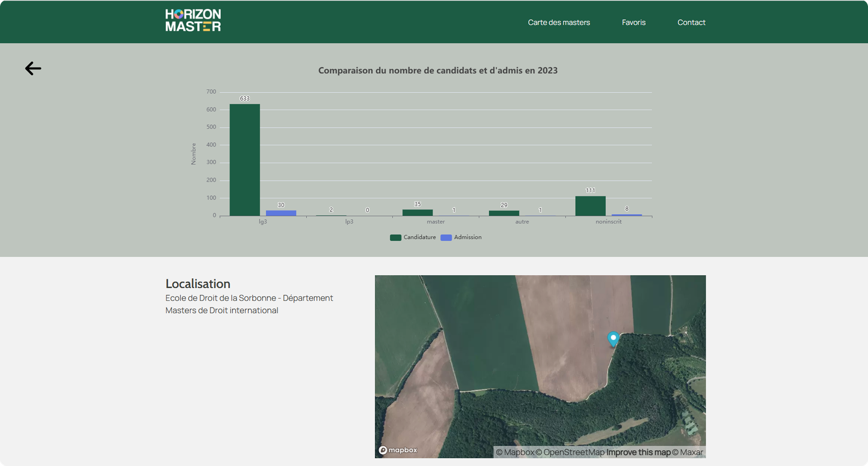Click the green Candidature legend swatch
Image resolution: width=868 pixels, height=466 pixels.
pos(395,238)
